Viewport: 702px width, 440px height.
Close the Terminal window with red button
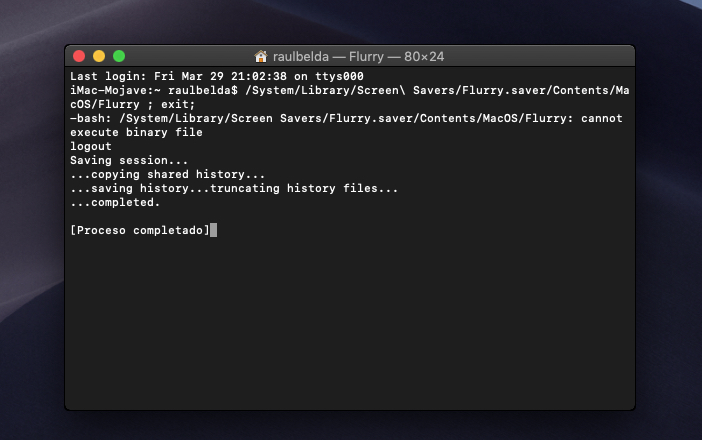click(x=79, y=56)
